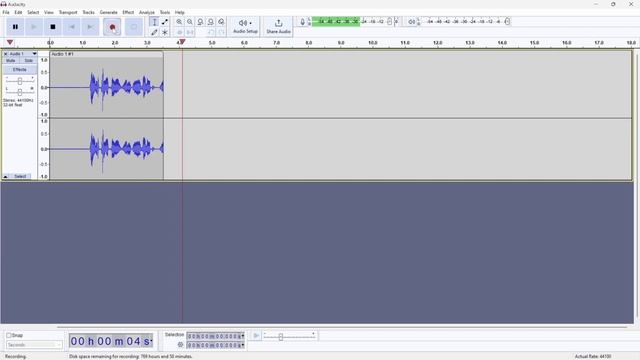Screen dimensions: 640x360
Task: Select the Envelope tool
Action: point(164,22)
